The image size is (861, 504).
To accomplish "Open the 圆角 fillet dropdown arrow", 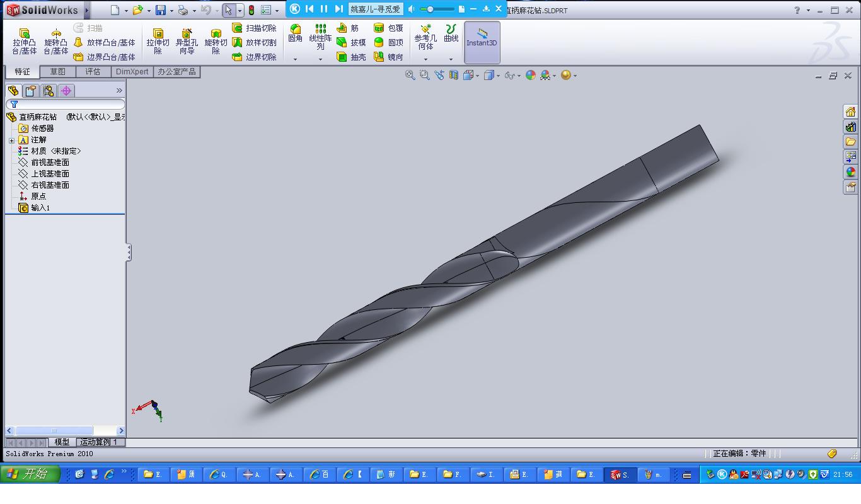I will 295,59.
